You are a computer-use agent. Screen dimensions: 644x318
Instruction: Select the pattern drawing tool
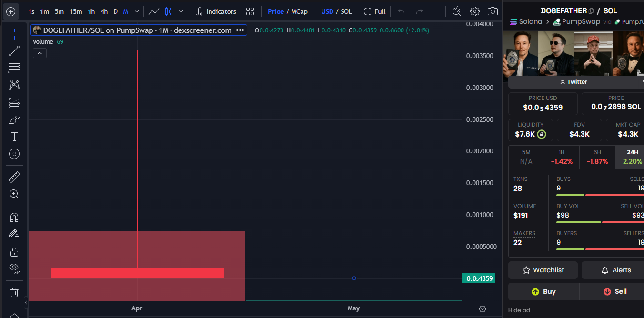[14, 85]
